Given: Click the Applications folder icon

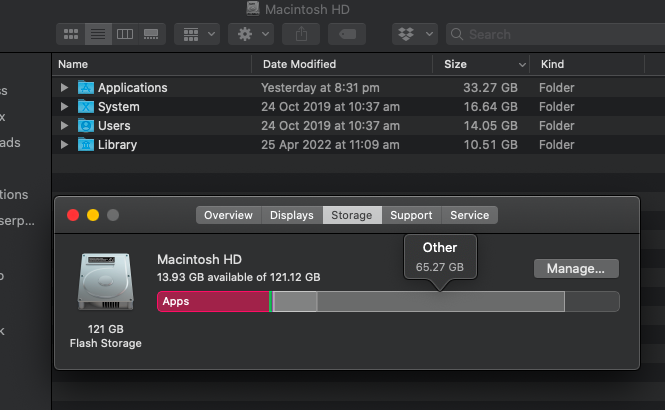Looking at the screenshot, I should click(85, 88).
